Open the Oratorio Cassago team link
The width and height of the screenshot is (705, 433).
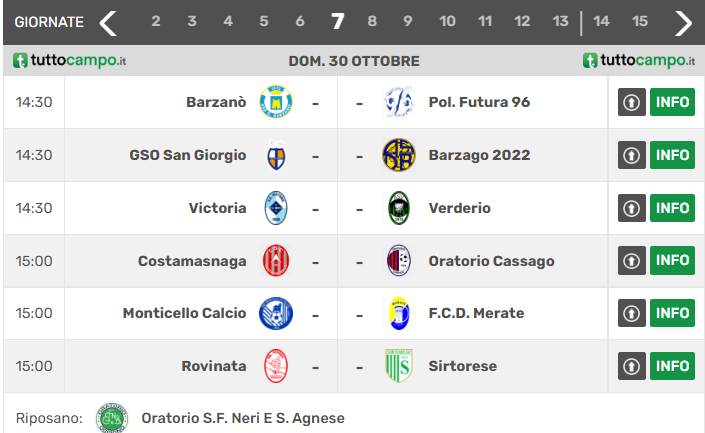tap(491, 261)
